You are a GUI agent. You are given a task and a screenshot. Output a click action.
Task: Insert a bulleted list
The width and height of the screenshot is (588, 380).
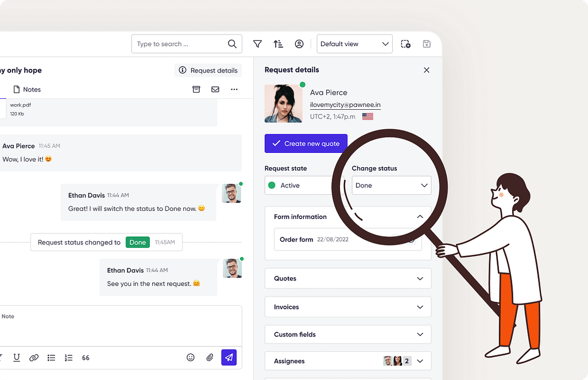pos(51,358)
